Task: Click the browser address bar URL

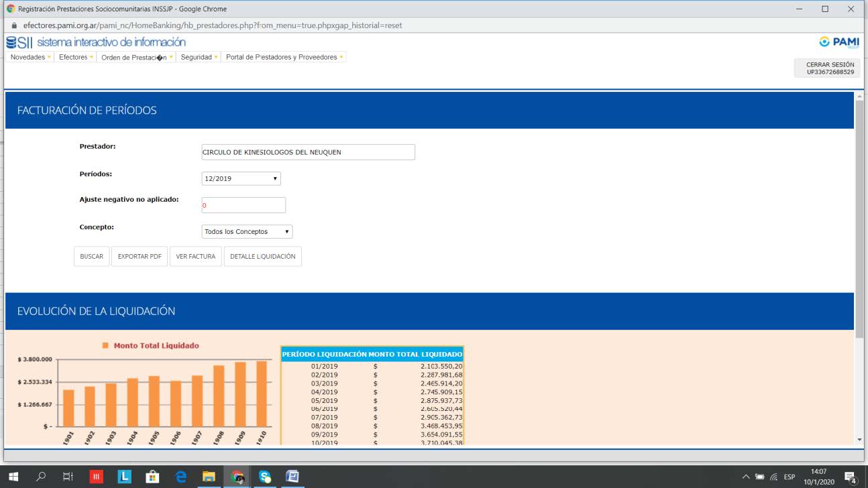Action: (x=213, y=25)
